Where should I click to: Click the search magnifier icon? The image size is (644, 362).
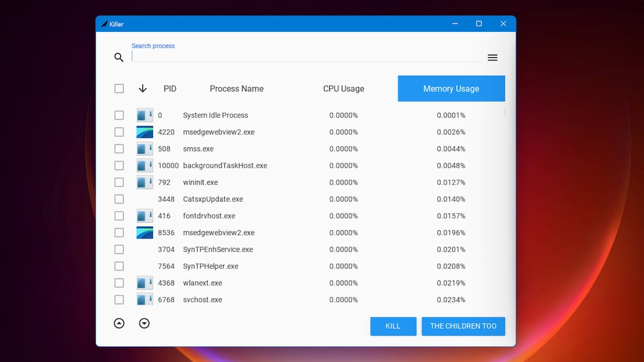click(x=119, y=57)
